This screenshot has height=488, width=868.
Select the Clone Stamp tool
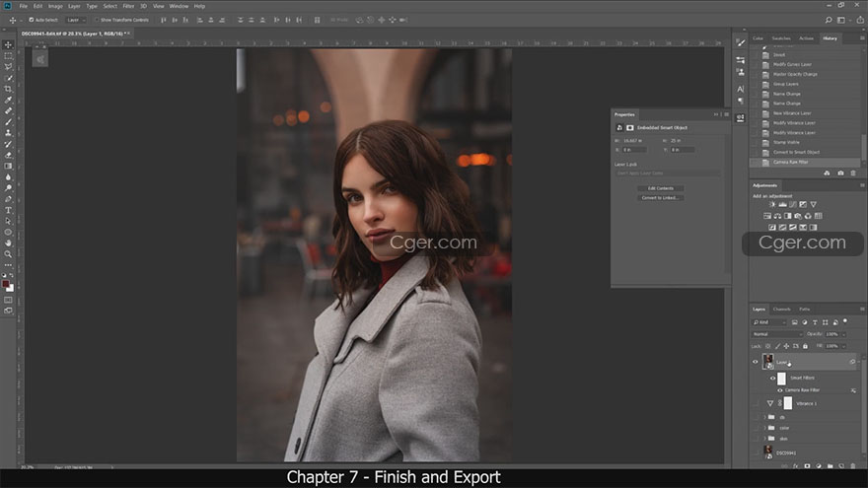8,133
